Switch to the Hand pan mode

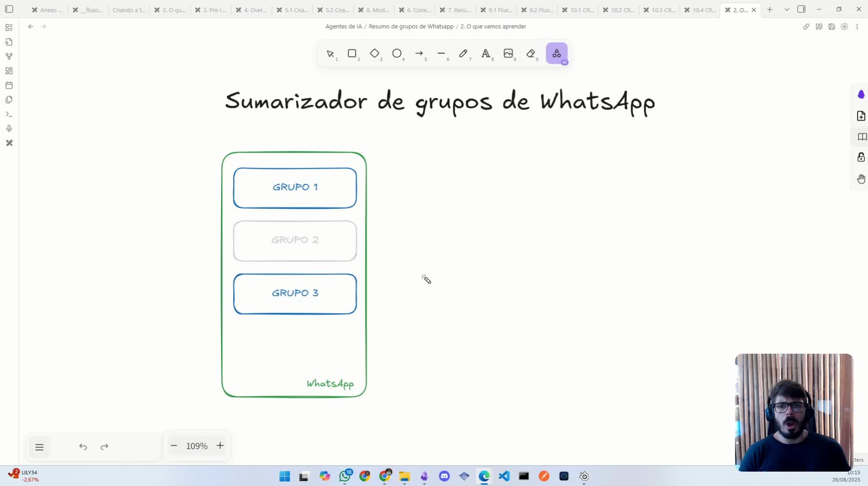point(861,179)
